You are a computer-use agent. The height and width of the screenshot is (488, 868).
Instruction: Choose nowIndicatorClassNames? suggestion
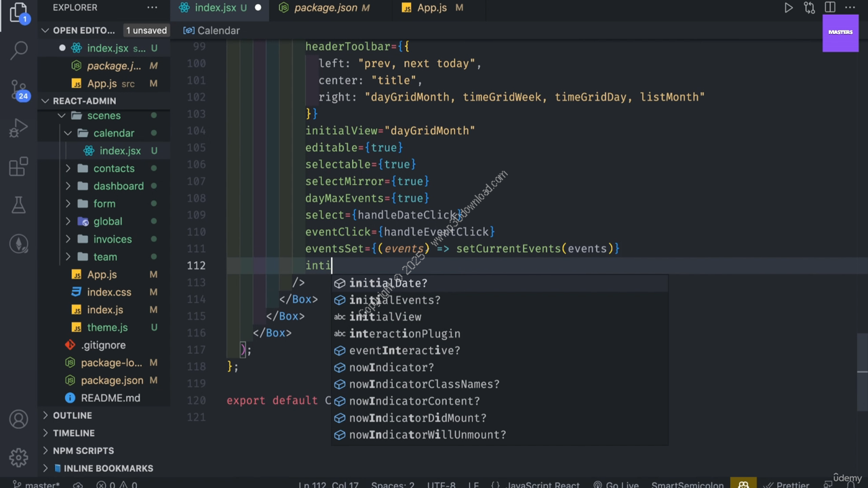500,384
